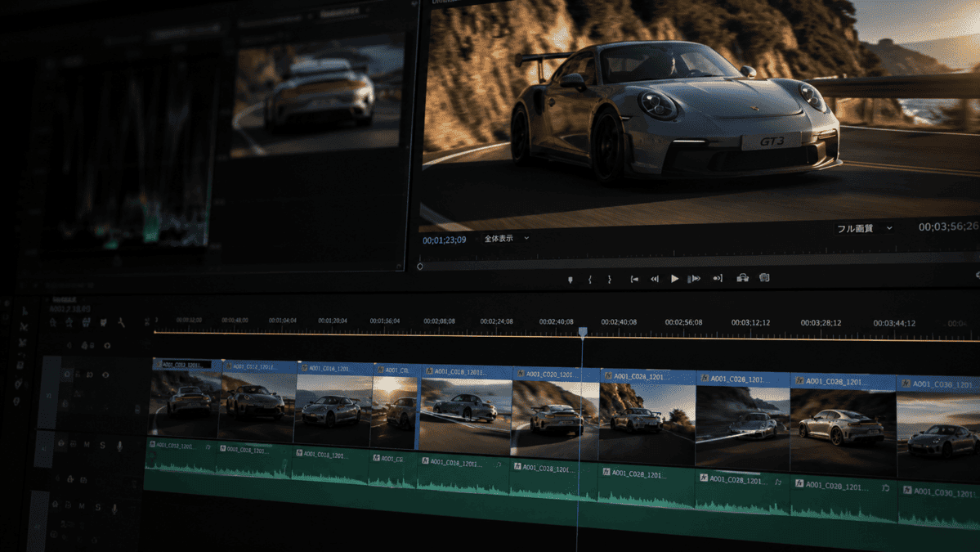The width and height of the screenshot is (980, 552).
Task: Click the timeline playhead handle
Action: [583, 331]
